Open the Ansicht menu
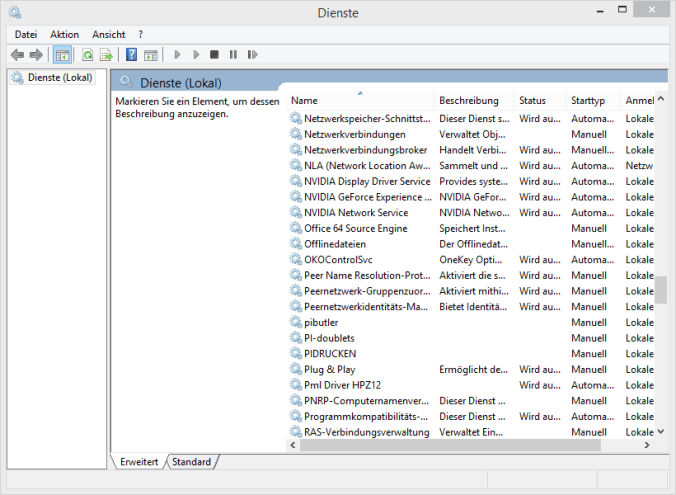Image resolution: width=676 pixels, height=495 pixels. [109, 34]
